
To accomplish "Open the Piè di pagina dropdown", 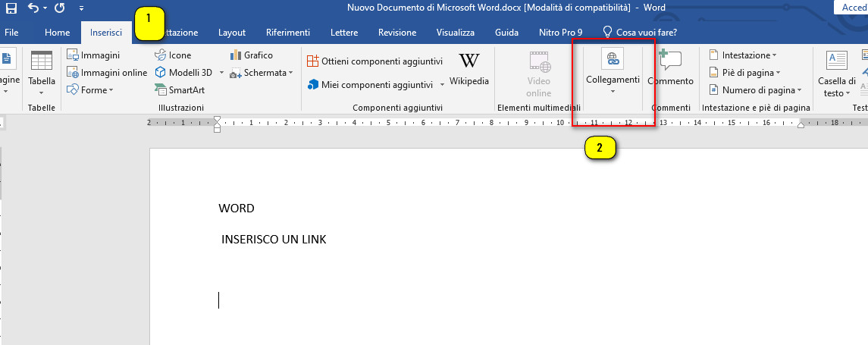I will pyautogui.click(x=744, y=73).
